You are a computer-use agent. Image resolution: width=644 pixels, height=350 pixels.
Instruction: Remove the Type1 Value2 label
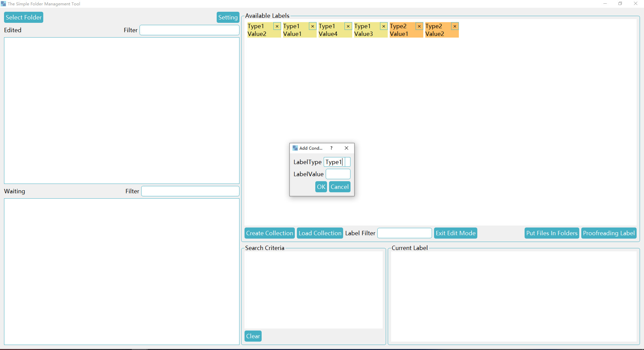(x=277, y=26)
